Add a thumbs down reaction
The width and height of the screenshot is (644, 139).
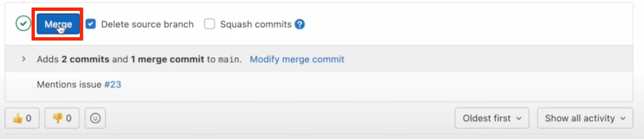(62, 118)
